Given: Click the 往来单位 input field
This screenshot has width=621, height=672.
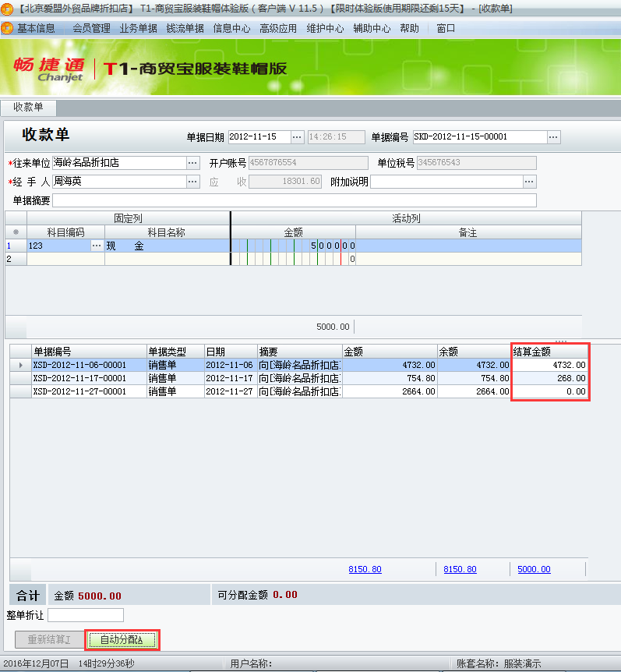Looking at the screenshot, I should pos(119,163).
